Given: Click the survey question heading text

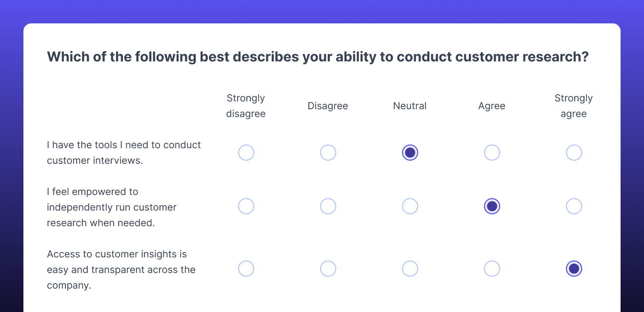Looking at the screenshot, I should (318, 57).
